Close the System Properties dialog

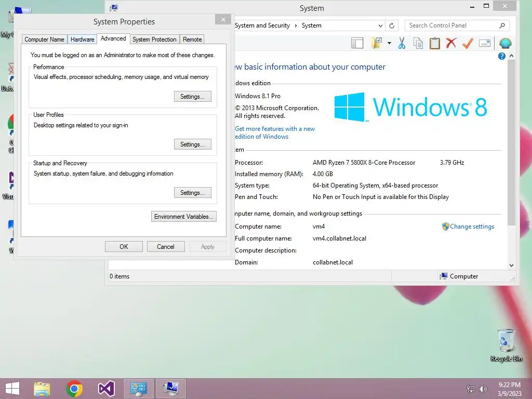point(223,19)
